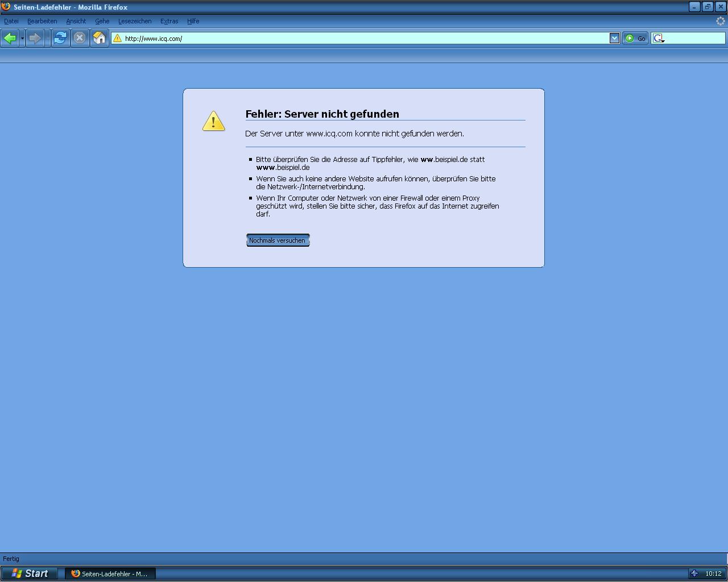This screenshot has width=728, height=582.
Task: Reload the page with the refresh icon
Action: point(60,38)
